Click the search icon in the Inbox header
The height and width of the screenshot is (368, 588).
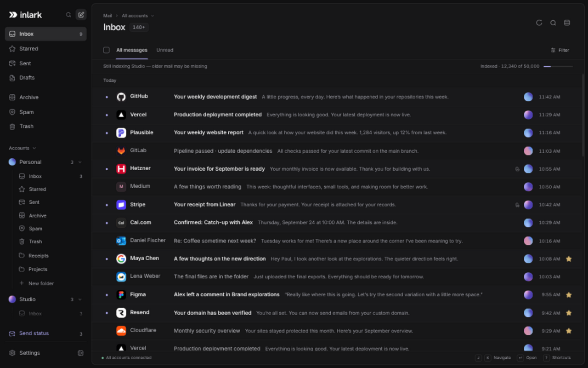coord(553,23)
